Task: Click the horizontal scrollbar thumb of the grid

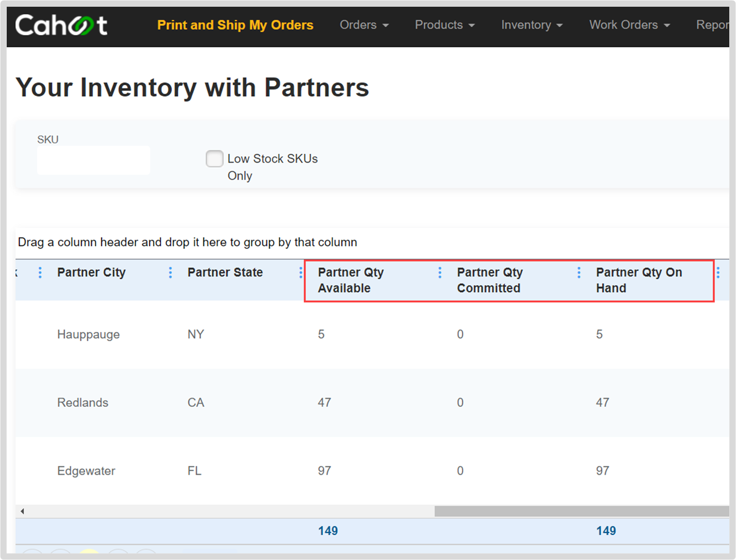Action: (582, 511)
